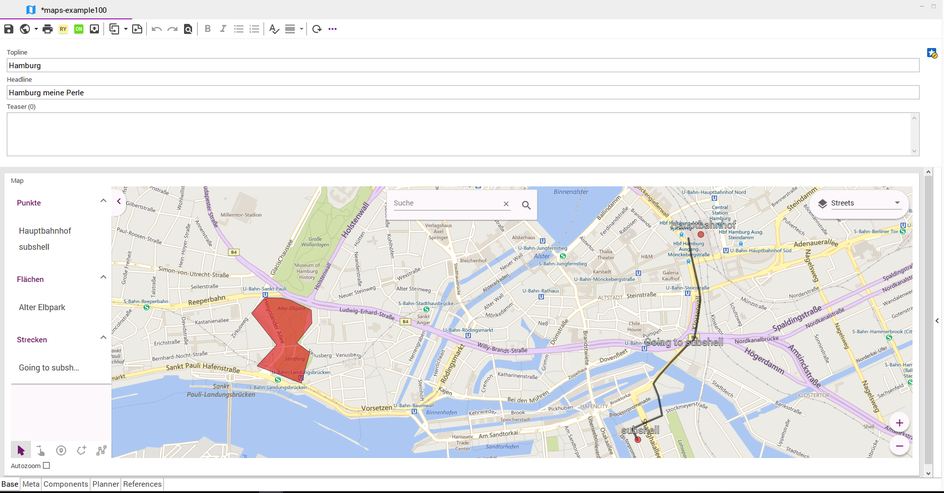Choose the select arrow map tool
Image resolution: width=944 pixels, height=493 pixels.
(21, 450)
